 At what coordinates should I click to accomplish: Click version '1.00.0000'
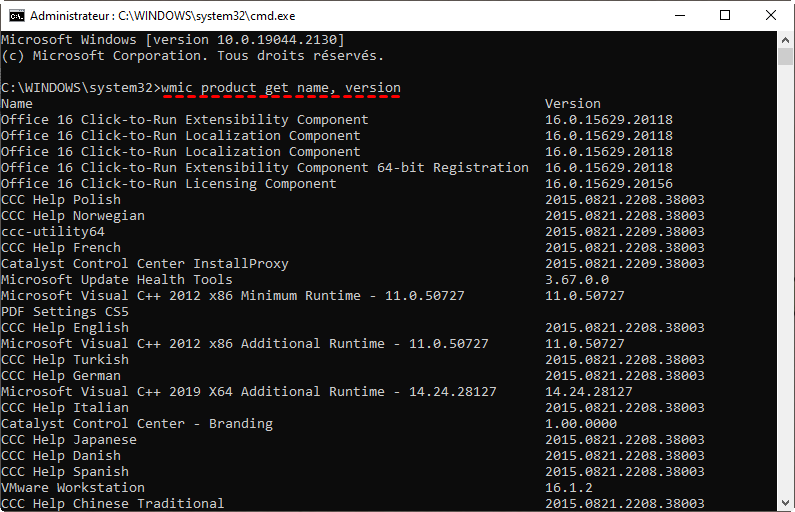[x=581, y=424]
